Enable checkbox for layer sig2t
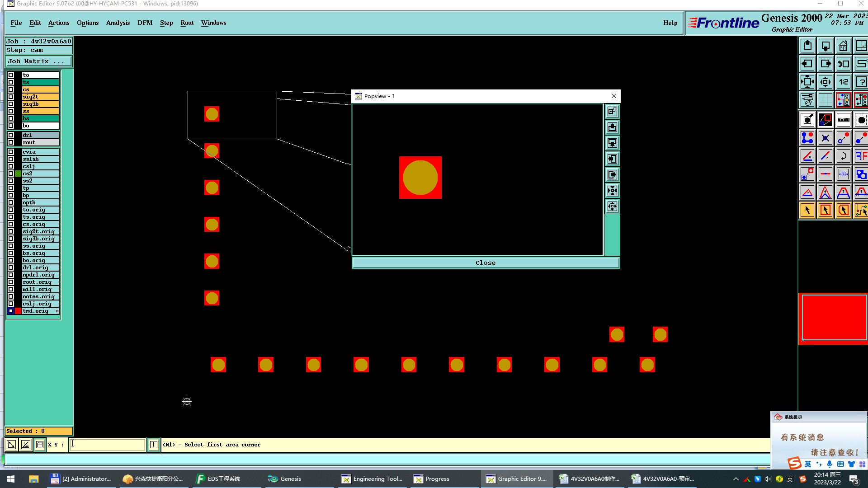This screenshot has height=488, width=868. (x=11, y=97)
